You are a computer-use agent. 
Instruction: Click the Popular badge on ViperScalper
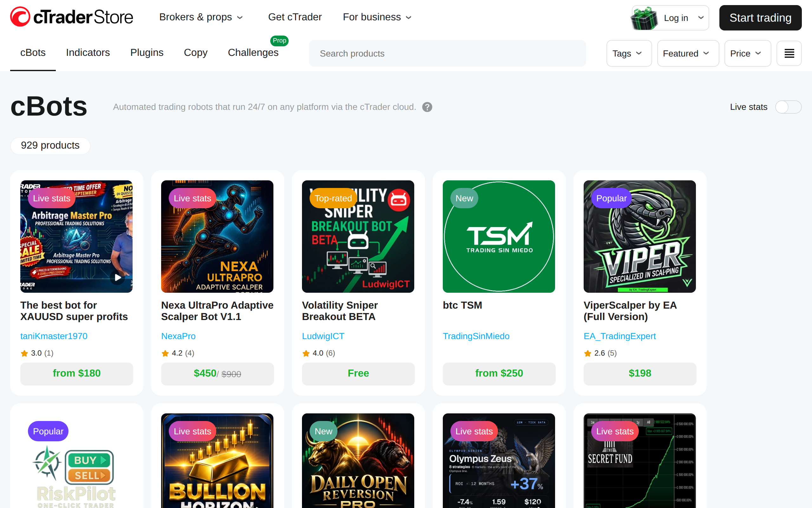pos(611,198)
